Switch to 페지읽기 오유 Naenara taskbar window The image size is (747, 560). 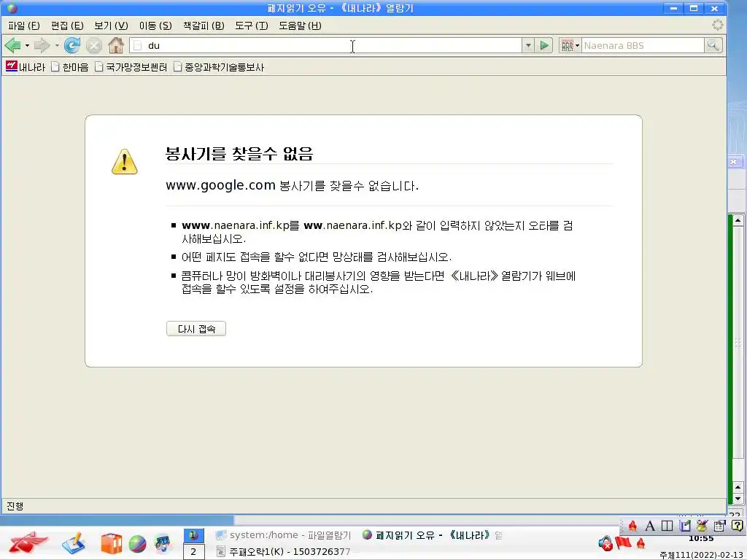pos(432,535)
